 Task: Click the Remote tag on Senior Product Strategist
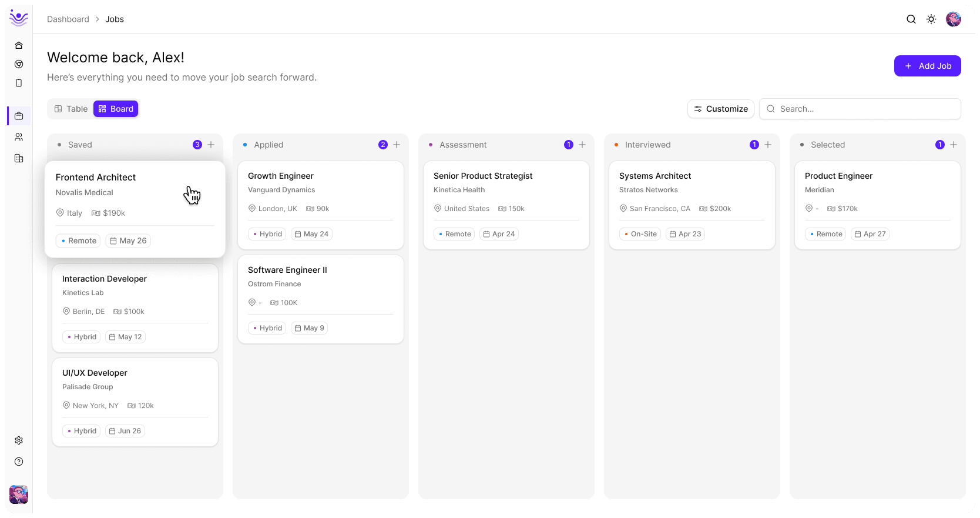click(x=455, y=234)
